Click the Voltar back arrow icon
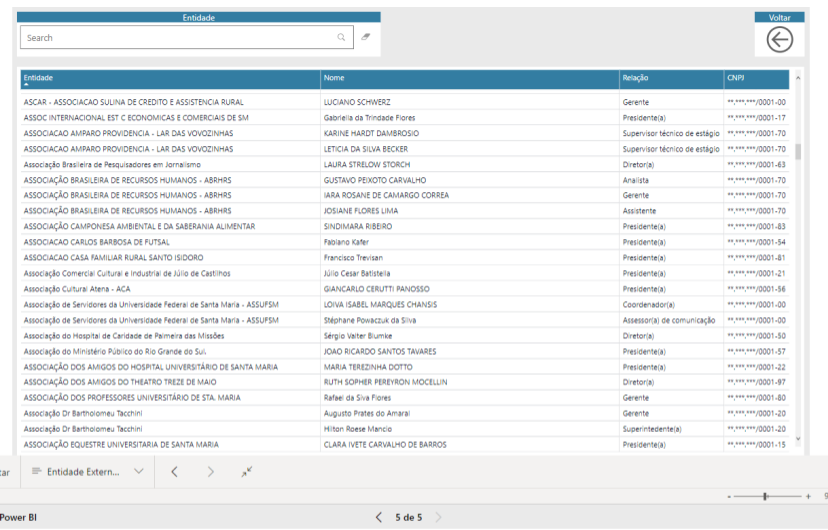 point(779,39)
